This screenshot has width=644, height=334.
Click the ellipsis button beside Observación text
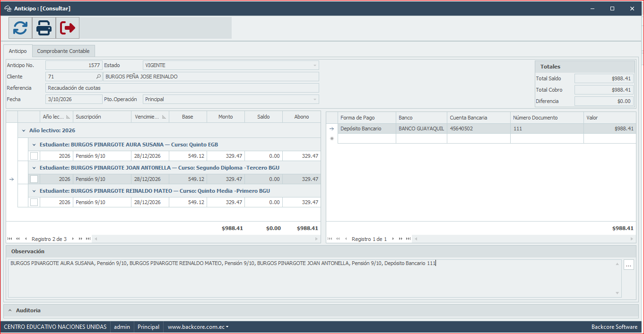(629, 265)
